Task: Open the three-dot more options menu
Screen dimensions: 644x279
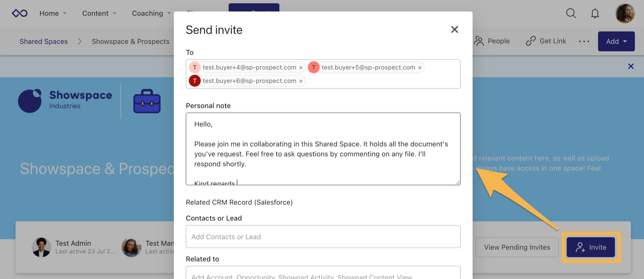Action: pos(584,42)
